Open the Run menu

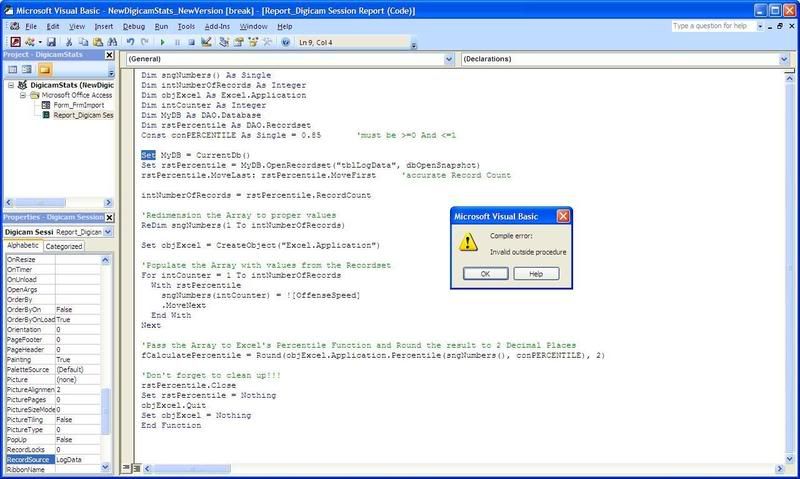161,27
